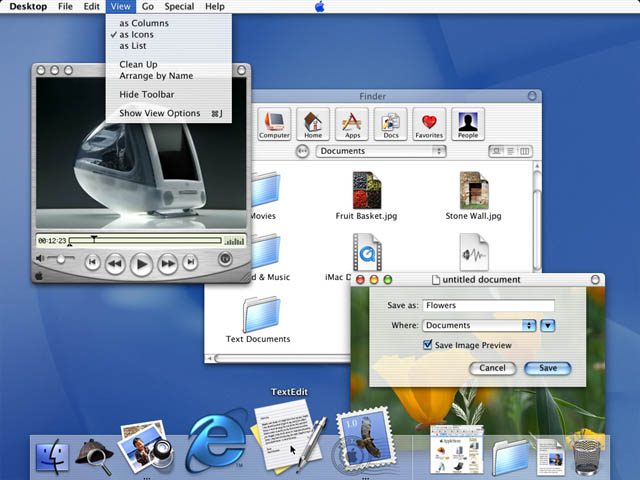Switch Finder to list view button
This screenshot has width=640, height=480.
coord(510,151)
